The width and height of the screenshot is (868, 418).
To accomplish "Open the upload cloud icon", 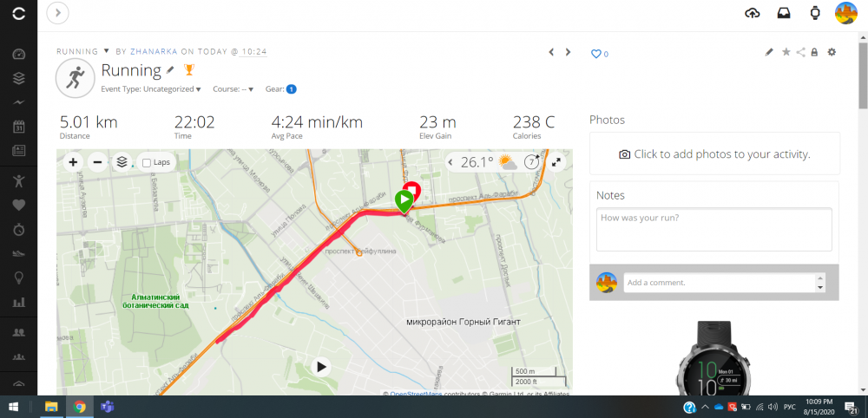I will (753, 13).
